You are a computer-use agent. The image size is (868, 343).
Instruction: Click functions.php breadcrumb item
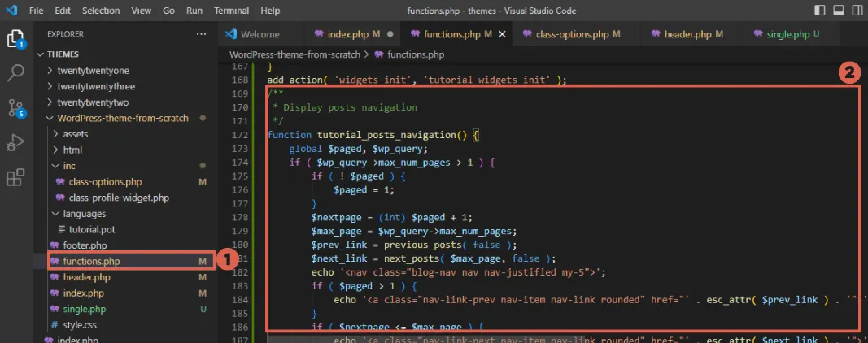[410, 54]
